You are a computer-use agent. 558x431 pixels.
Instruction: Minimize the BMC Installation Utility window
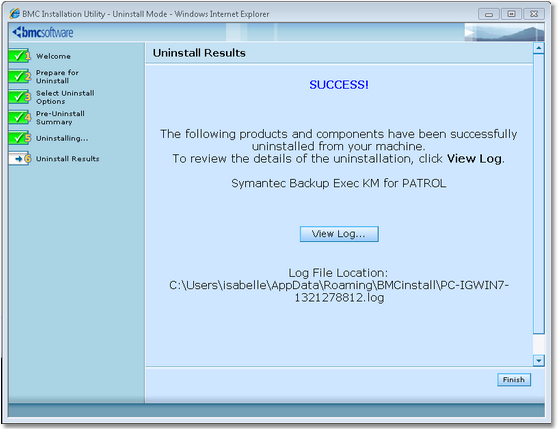pyautogui.click(x=489, y=14)
